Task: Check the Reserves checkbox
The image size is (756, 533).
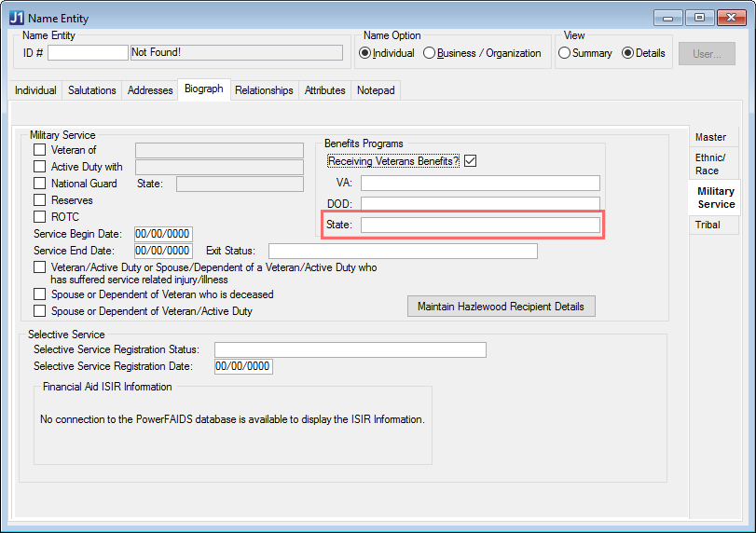Action: click(x=40, y=200)
